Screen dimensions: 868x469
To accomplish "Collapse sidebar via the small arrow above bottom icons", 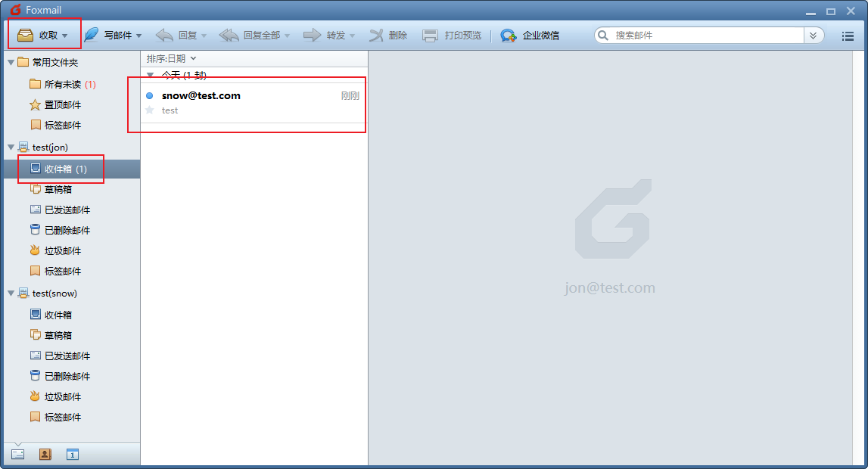I will (x=17, y=444).
